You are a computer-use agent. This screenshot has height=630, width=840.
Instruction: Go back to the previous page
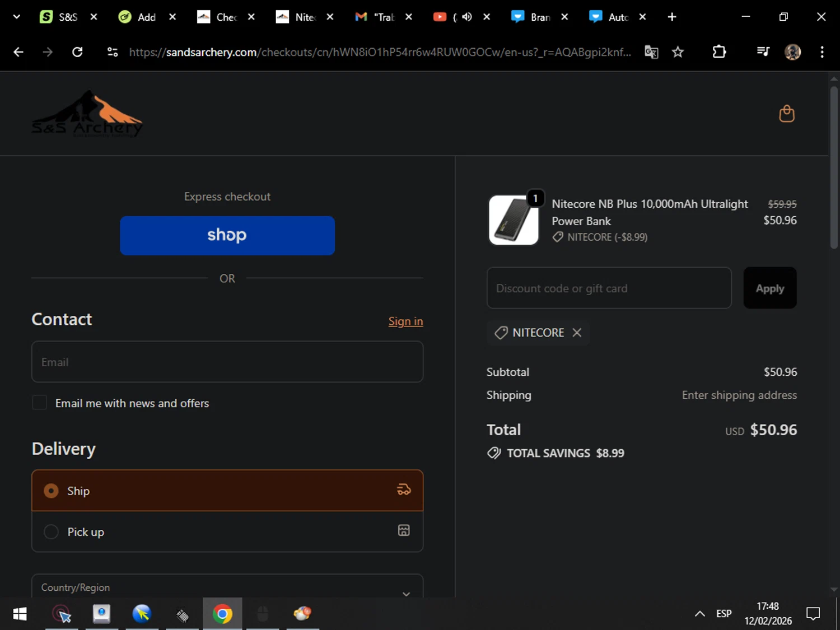[18, 52]
